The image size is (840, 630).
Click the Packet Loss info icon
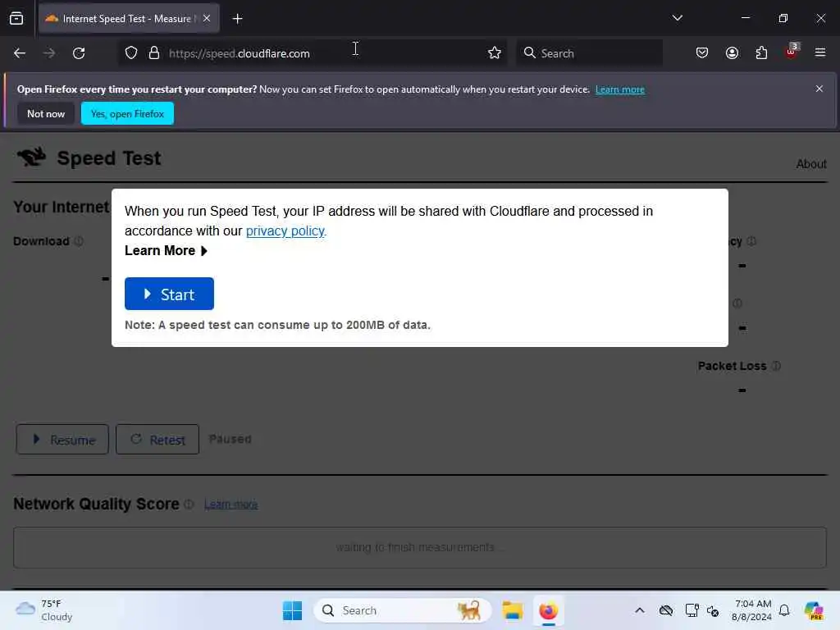click(x=776, y=366)
